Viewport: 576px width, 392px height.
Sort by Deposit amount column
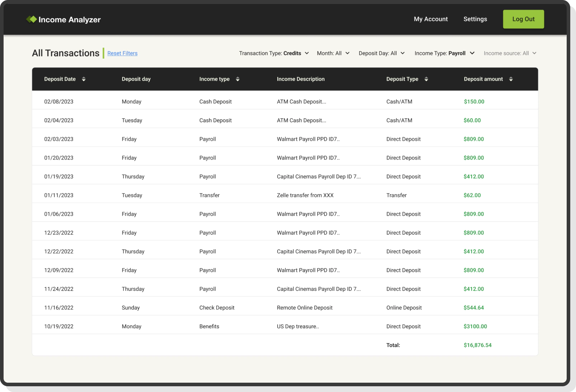(x=511, y=79)
